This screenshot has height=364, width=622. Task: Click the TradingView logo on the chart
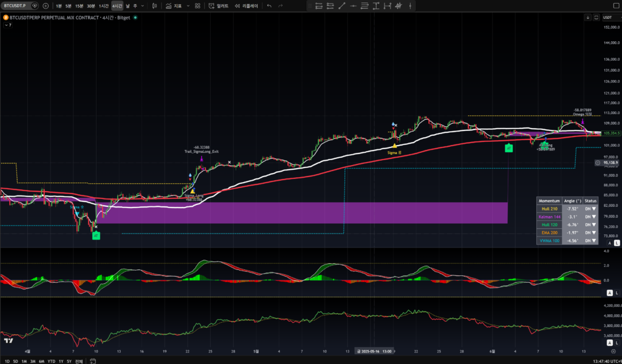[x=9, y=340]
